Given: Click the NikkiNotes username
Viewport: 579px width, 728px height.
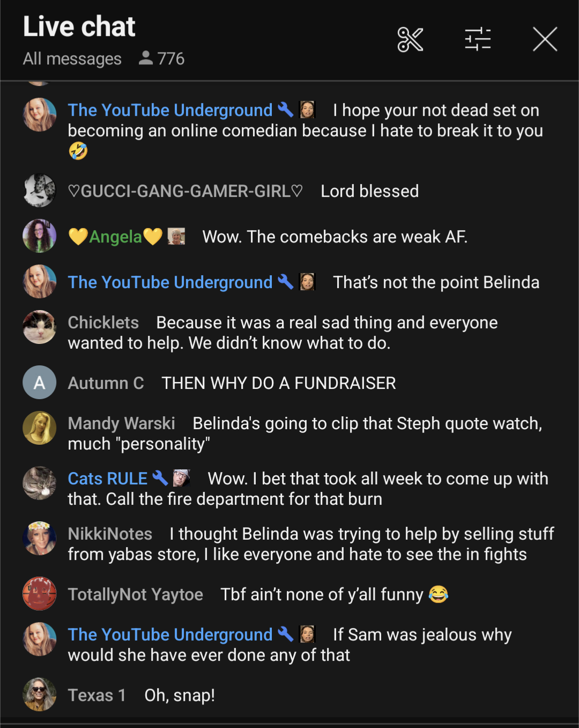Looking at the screenshot, I should 110,534.
